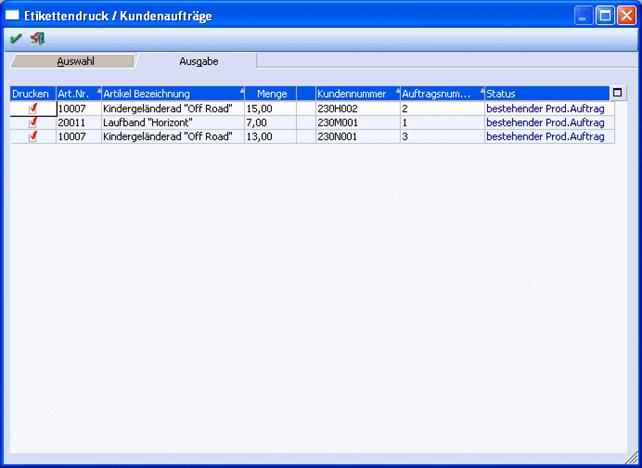Maximize the Etikettendruck window
642x468 pixels.
[605, 16]
